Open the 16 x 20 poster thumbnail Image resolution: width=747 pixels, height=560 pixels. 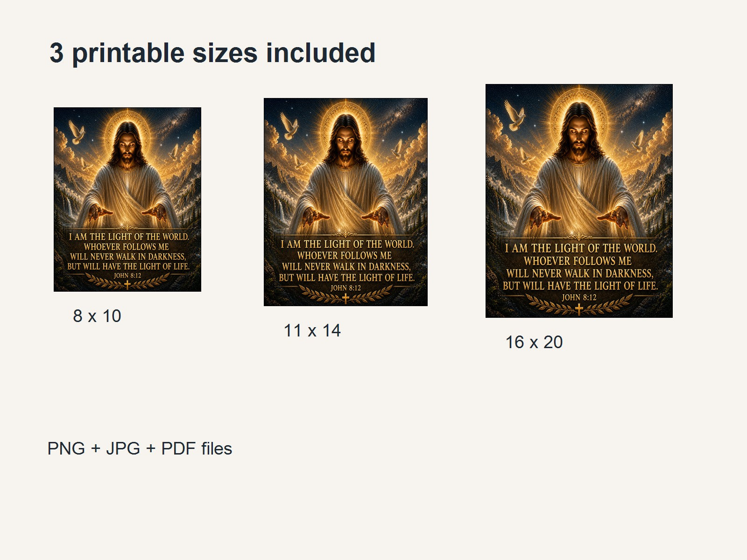point(579,201)
